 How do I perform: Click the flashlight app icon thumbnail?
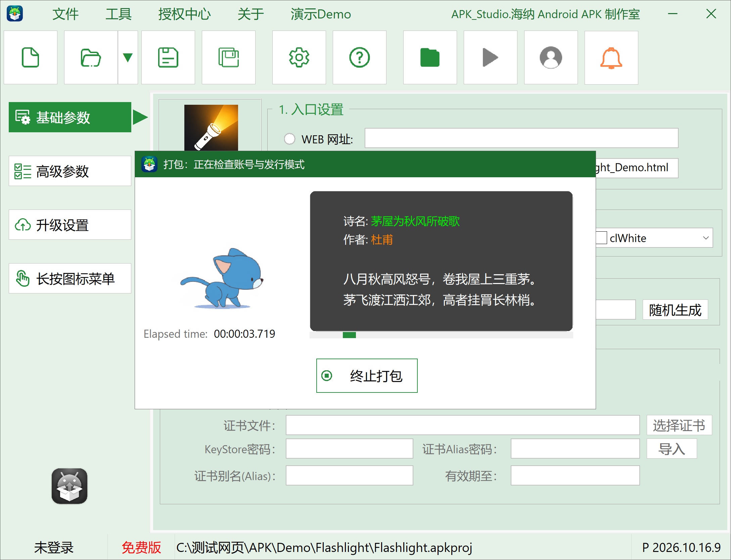pos(211,128)
